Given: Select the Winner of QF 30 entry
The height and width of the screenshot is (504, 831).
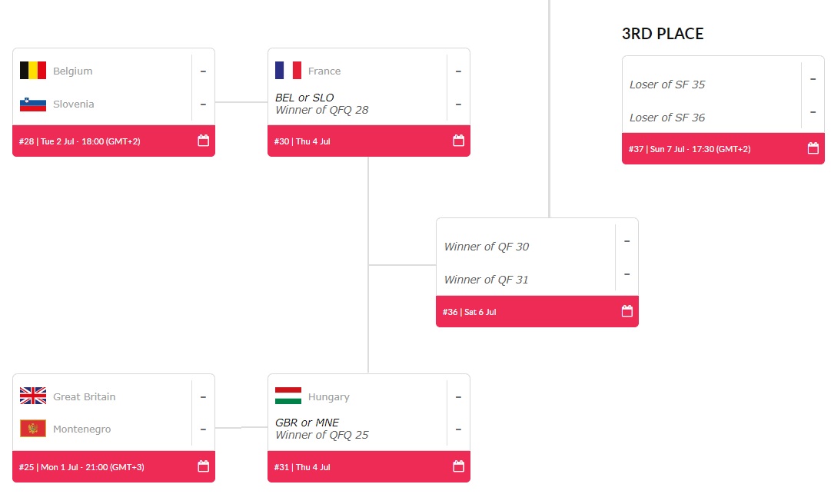Looking at the screenshot, I should click(487, 247).
